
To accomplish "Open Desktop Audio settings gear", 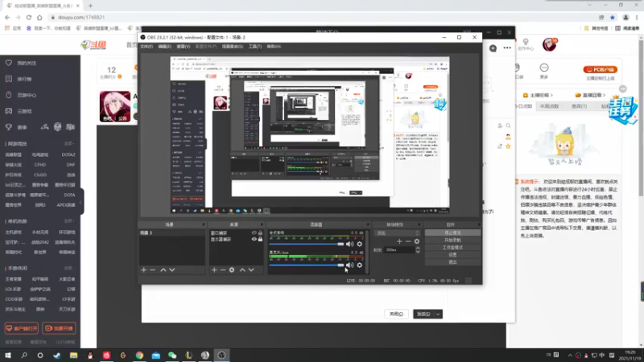I will click(359, 244).
